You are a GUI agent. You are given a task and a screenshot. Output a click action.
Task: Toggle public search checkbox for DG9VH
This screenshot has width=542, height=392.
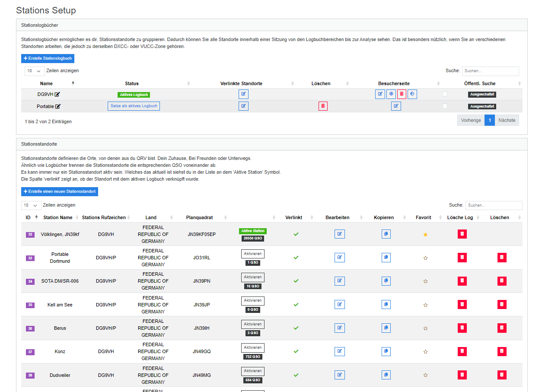coord(445,94)
